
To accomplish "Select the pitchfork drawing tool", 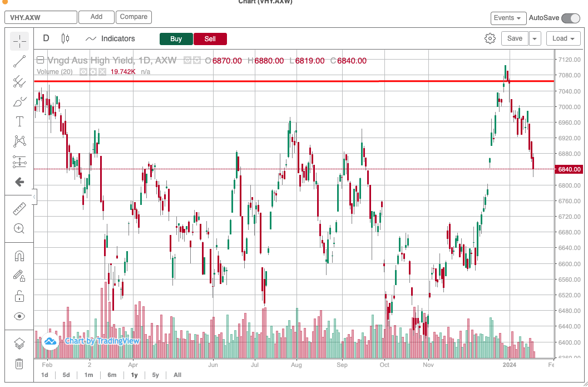I will [x=19, y=82].
